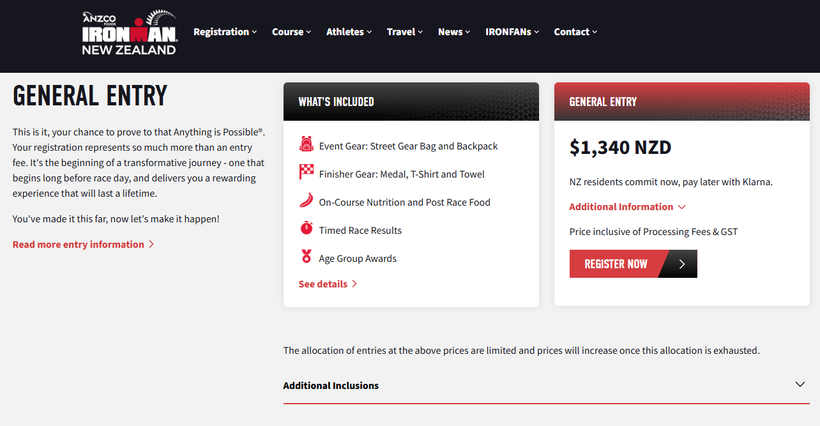This screenshot has width=820, height=426.
Task: Follow the See details link
Action: point(327,284)
